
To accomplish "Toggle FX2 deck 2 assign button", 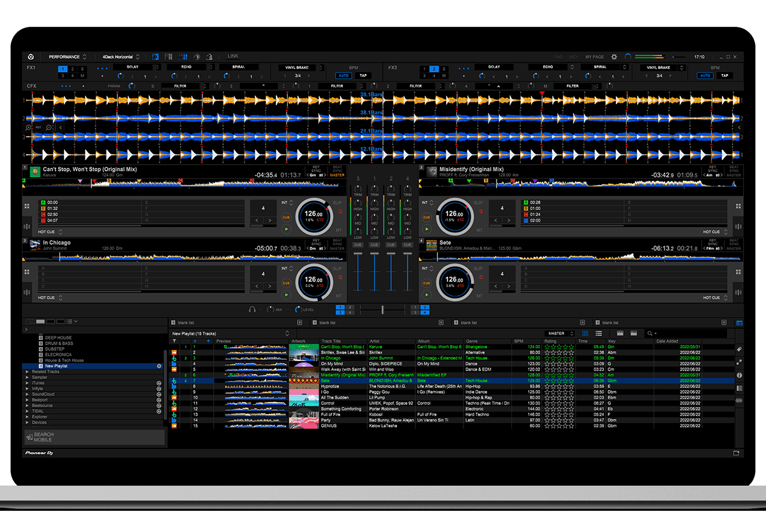I will tap(433, 69).
